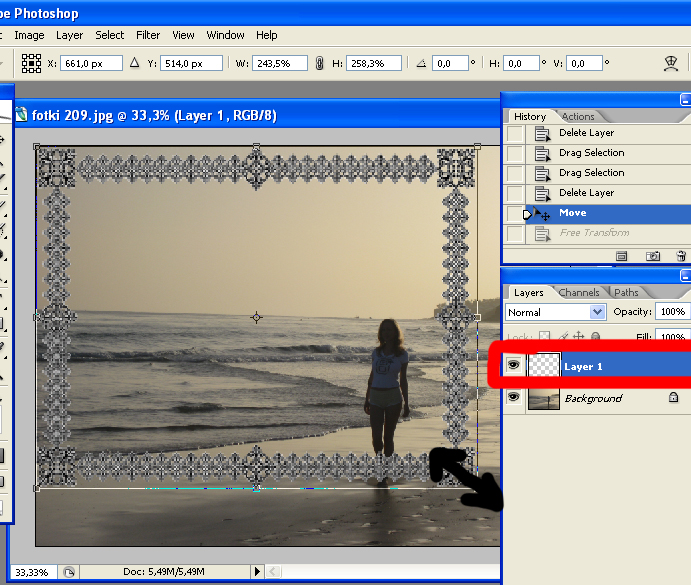This screenshot has width=691, height=585.
Task: Open the Normal blend mode dropdown
Action: 556,312
